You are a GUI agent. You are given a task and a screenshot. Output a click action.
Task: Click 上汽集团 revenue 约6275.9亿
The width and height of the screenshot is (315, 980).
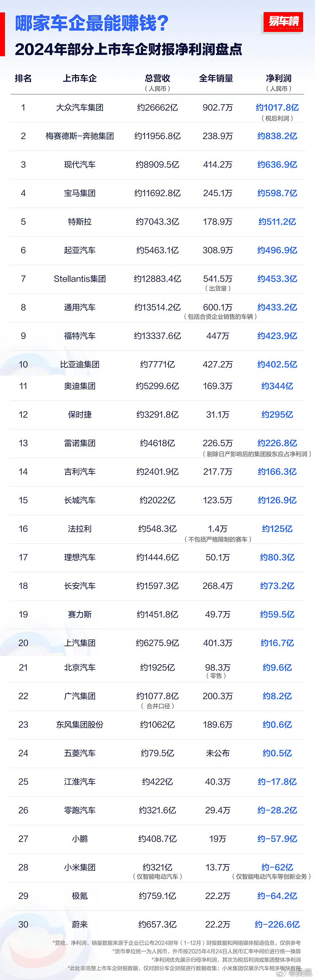157,643
